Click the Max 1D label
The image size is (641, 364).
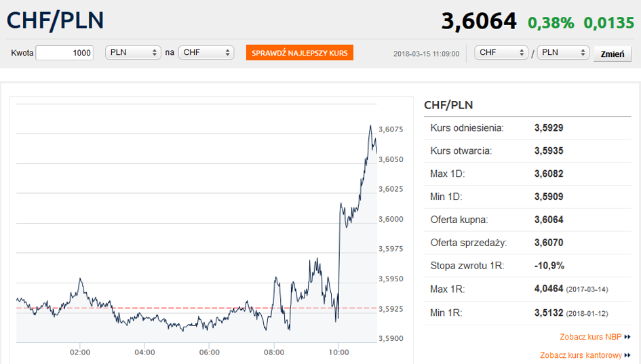tap(447, 174)
